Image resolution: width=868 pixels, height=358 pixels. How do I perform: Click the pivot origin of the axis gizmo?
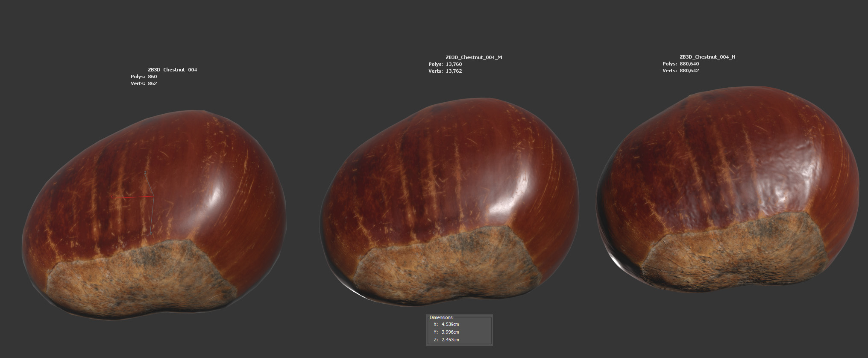coord(153,196)
